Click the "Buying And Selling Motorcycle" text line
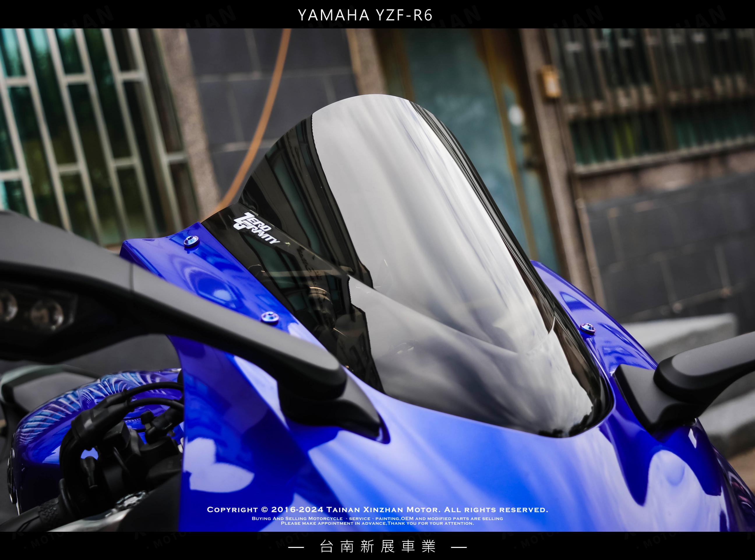 [x=377, y=518]
